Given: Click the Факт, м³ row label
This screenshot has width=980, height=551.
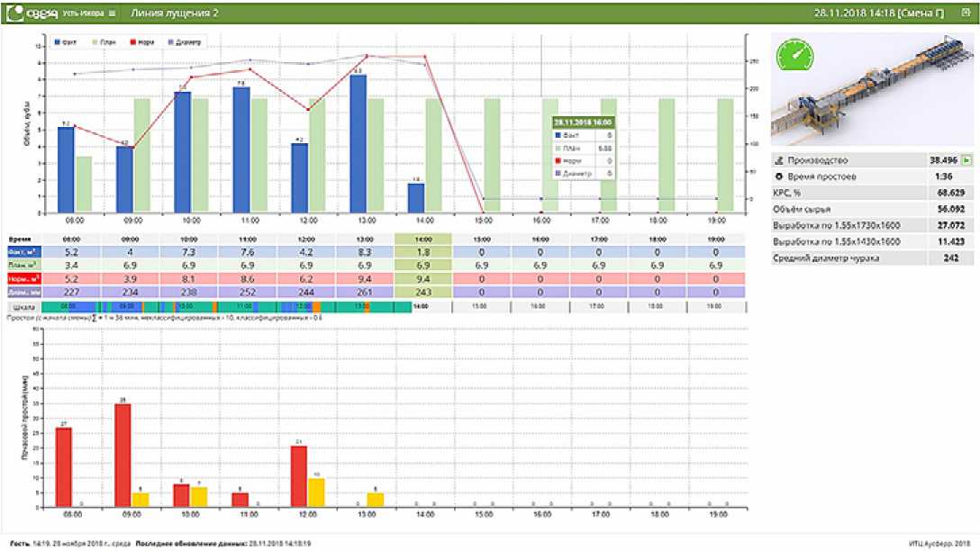Looking at the screenshot, I should click(23, 252).
